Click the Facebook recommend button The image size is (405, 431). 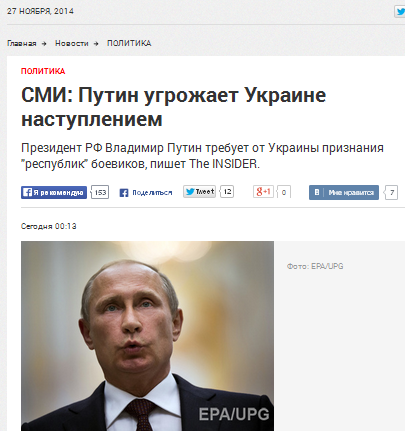(x=54, y=192)
